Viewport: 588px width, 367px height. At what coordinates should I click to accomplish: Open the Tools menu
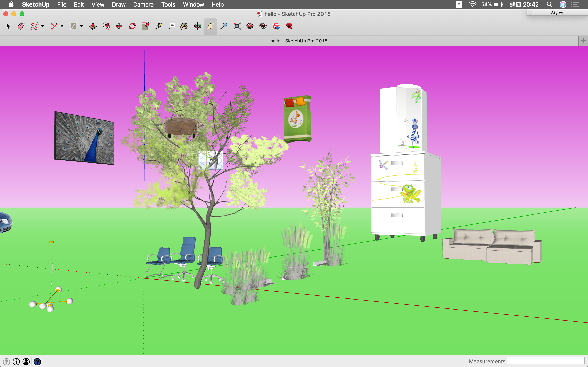(168, 4)
